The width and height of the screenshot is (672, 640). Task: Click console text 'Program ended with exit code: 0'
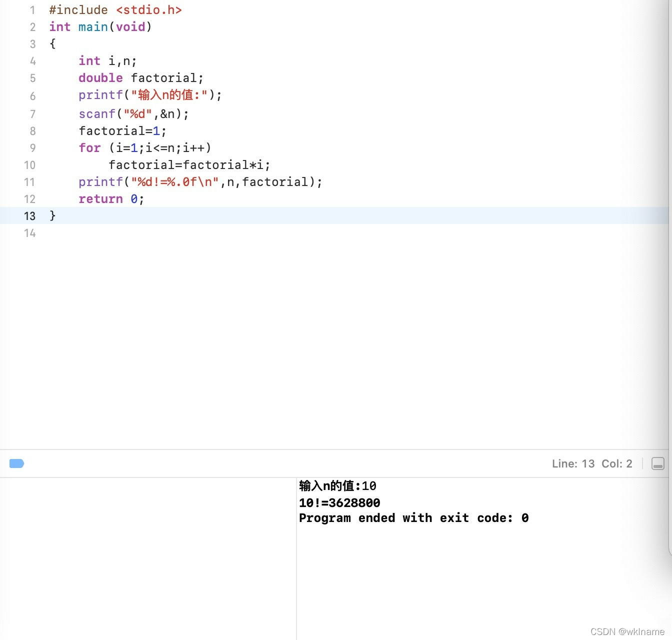point(414,518)
